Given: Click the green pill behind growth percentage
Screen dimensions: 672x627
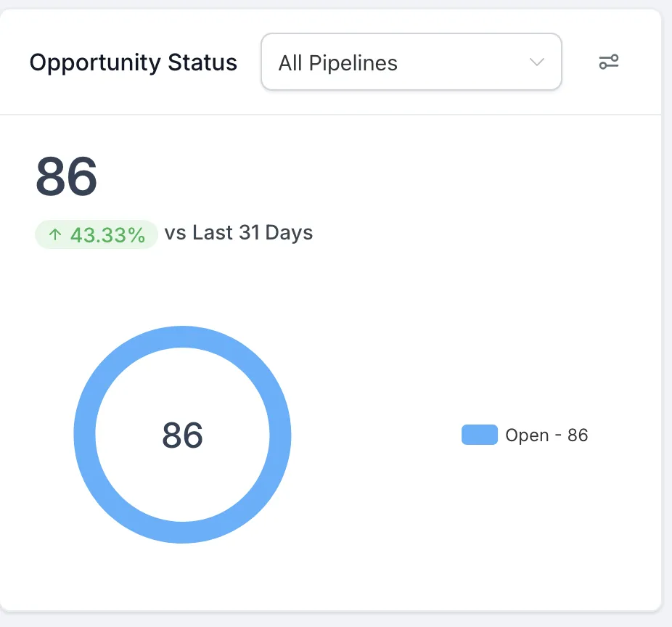Looking at the screenshot, I should [x=150, y=234].
